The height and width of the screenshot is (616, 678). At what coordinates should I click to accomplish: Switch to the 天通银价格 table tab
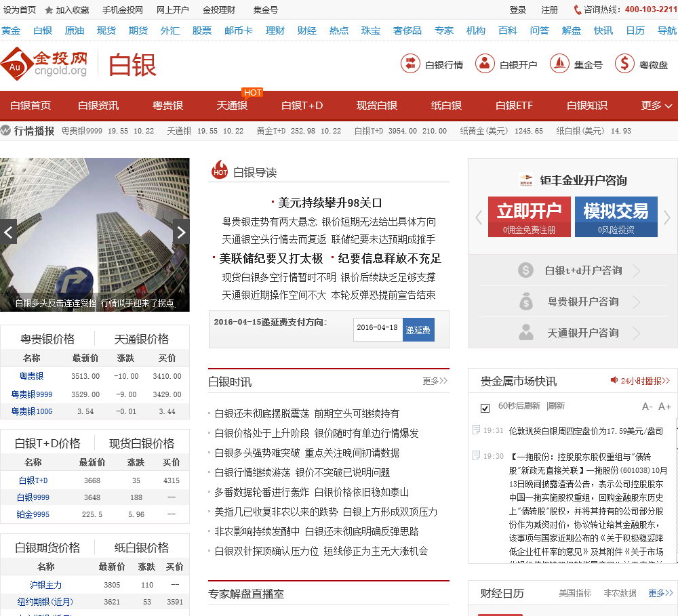142,339
